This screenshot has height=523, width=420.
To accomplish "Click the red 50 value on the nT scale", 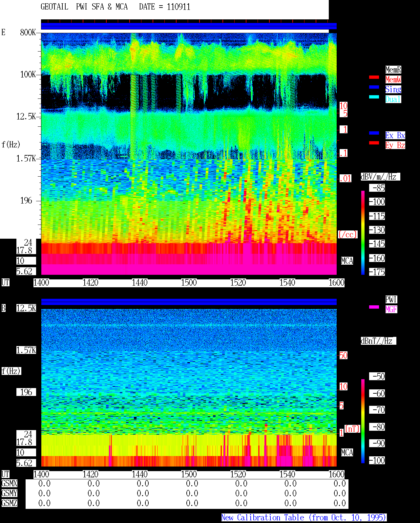I will pyautogui.click(x=343, y=355).
